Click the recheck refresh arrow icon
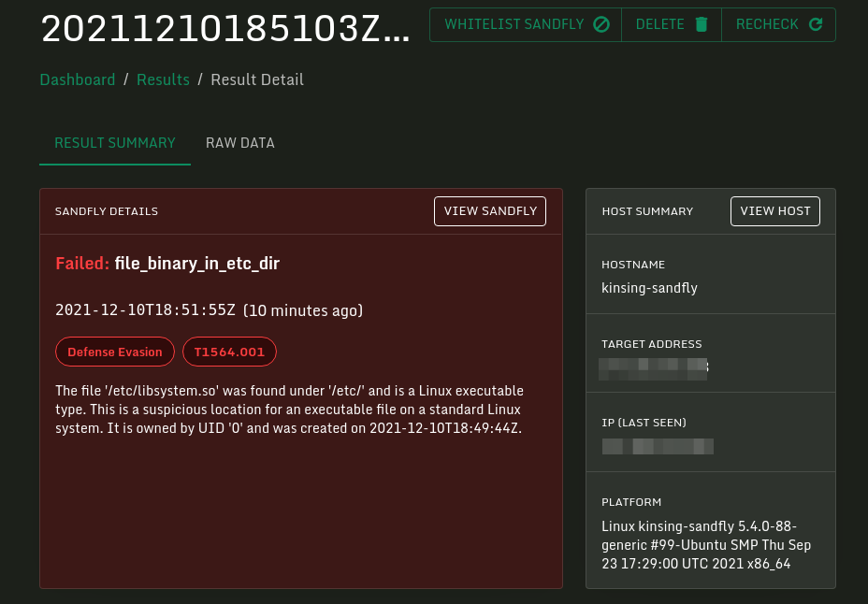The height and width of the screenshot is (604, 868). pyautogui.click(x=816, y=24)
